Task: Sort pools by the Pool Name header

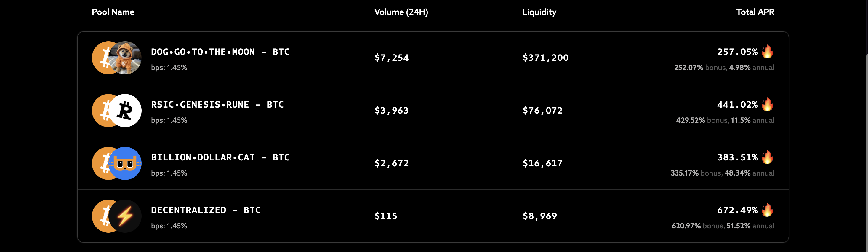Action: click(113, 12)
